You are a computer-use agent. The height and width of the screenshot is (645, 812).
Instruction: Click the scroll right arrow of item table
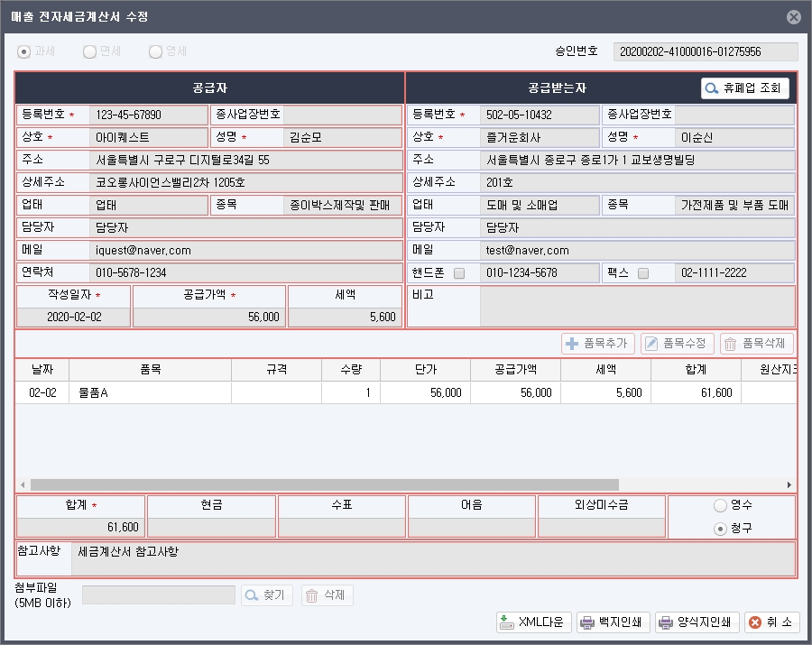(789, 485)
